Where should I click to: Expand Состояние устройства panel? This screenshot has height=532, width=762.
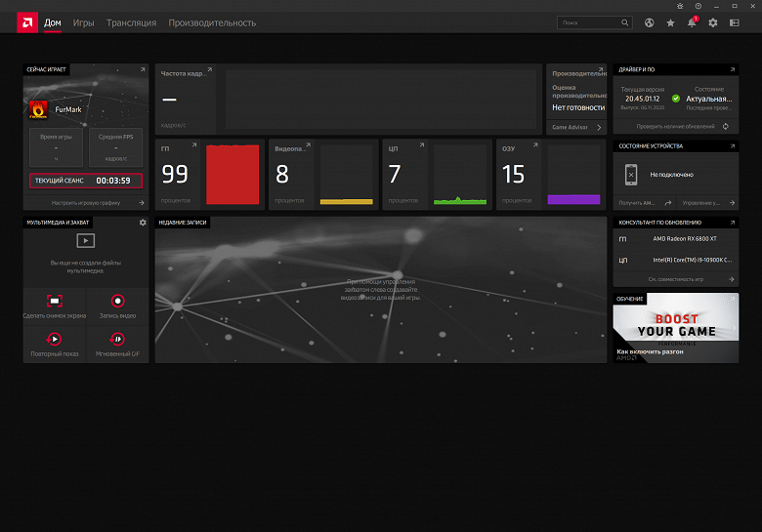[x=733, y=146]
